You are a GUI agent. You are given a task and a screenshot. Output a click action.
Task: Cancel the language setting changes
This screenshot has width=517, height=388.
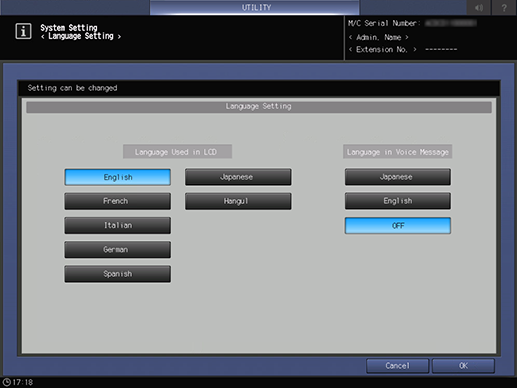(398, 366)
